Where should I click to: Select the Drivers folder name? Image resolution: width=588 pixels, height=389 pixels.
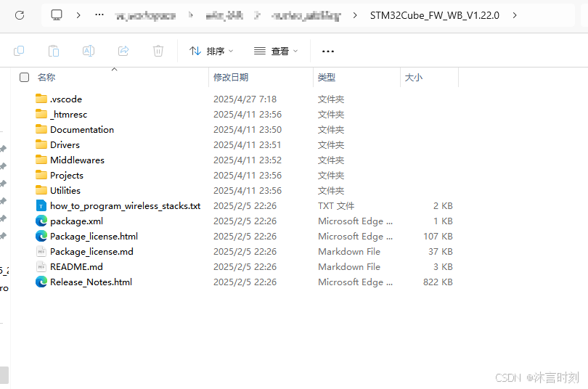(65, 144)
